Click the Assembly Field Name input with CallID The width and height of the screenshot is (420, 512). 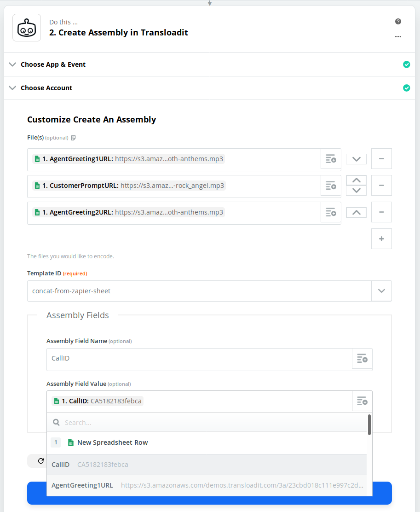tap(199, 359)
